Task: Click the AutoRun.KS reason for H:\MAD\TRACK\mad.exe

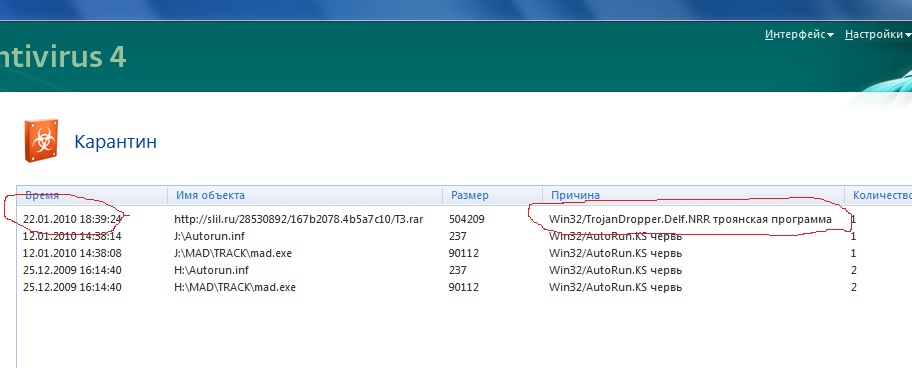Action: tap(615, 287)
